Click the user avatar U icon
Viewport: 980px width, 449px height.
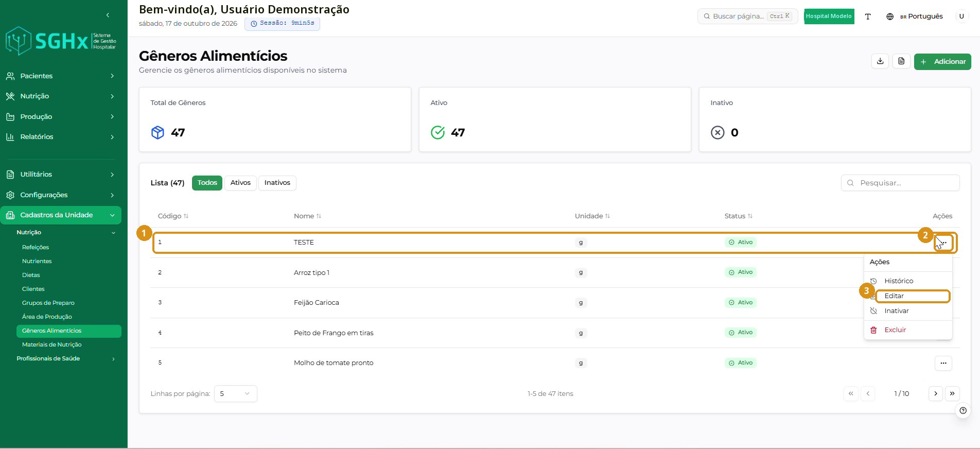click(x=961, y=16)
